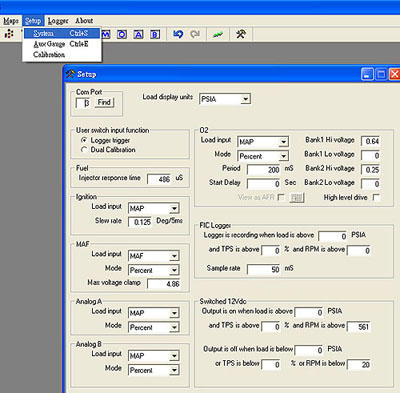This screenshot has width=400, height=393.
Task: Click the Switched 12Vdc TPS below field
Action: pyautogui.click(x=271, y=365)
